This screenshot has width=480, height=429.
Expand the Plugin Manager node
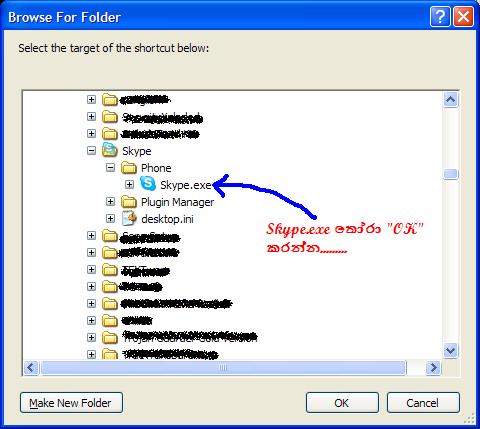point(110,201)
